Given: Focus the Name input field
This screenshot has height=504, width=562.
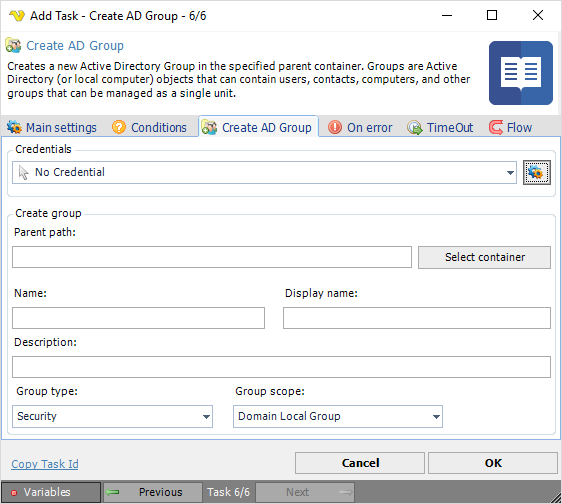Looking at the screenshot, I should pos(138,318).
